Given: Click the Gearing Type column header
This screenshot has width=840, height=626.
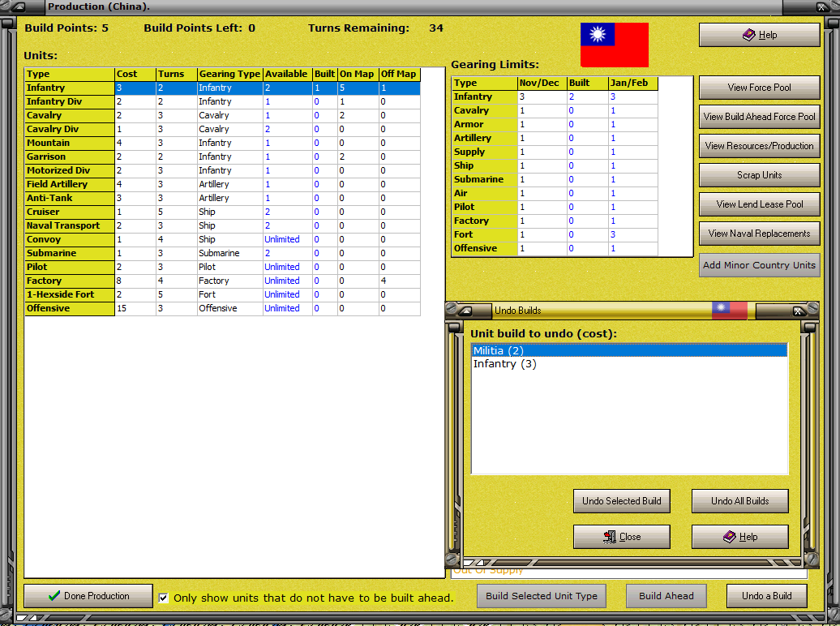Looking at the screenshot, I should point(229,74).
